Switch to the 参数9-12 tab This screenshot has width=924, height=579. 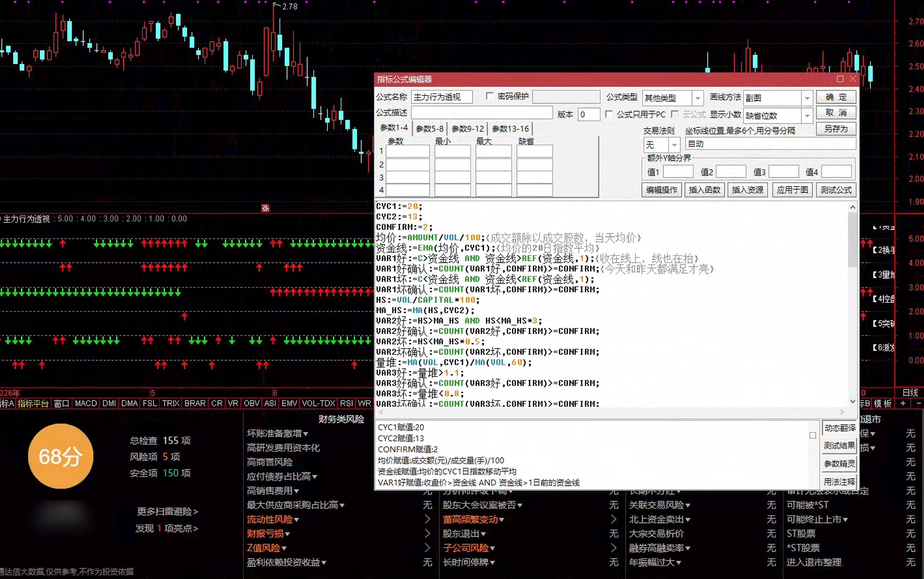pyautogui.click(x=468, y=129)
